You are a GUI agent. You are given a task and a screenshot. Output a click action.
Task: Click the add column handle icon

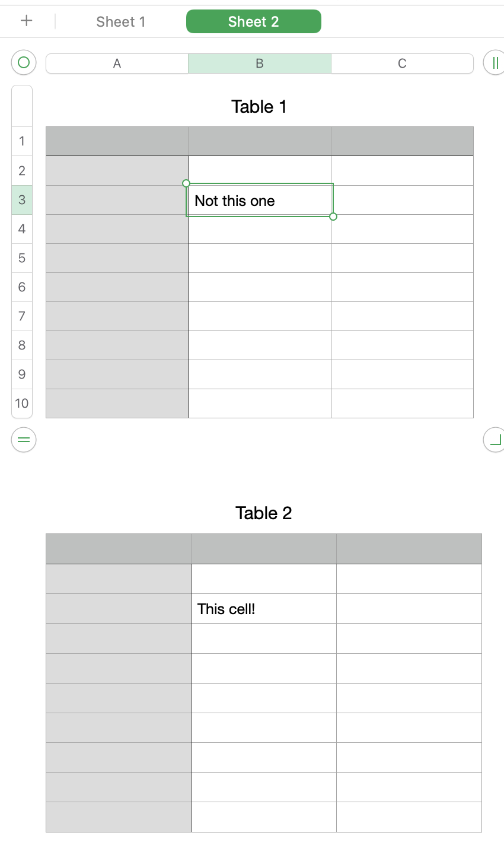(x=495, y=62)
